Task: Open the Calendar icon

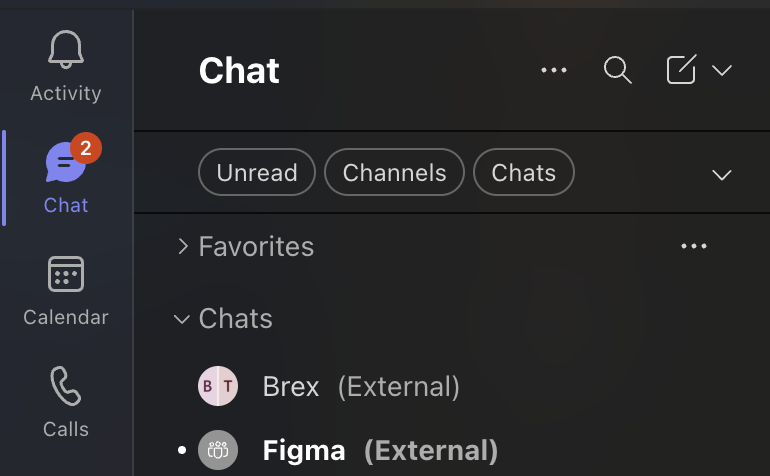Action: click(x=66, y=274)
